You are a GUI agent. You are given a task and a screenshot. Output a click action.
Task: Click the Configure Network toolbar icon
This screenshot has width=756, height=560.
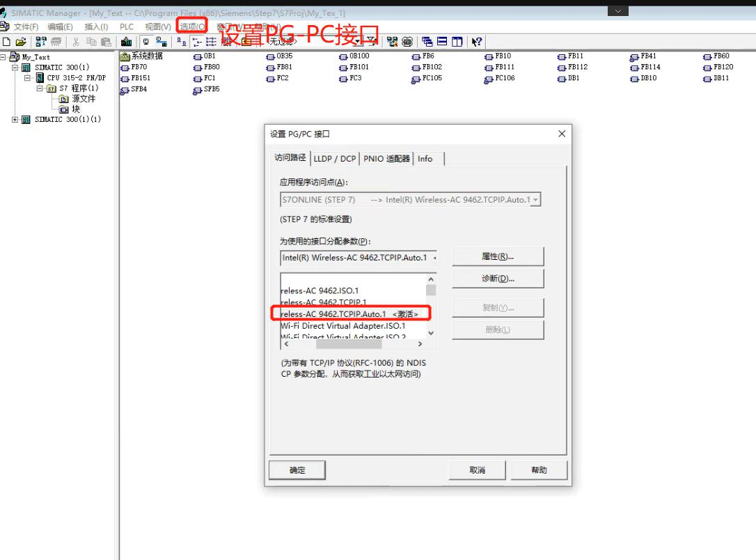393,42
